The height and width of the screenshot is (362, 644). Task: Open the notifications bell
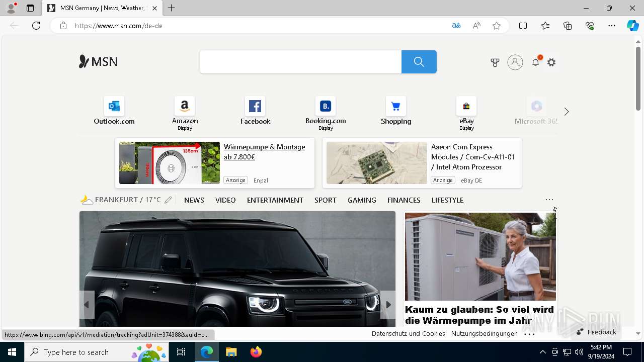(x=535, y=62)
